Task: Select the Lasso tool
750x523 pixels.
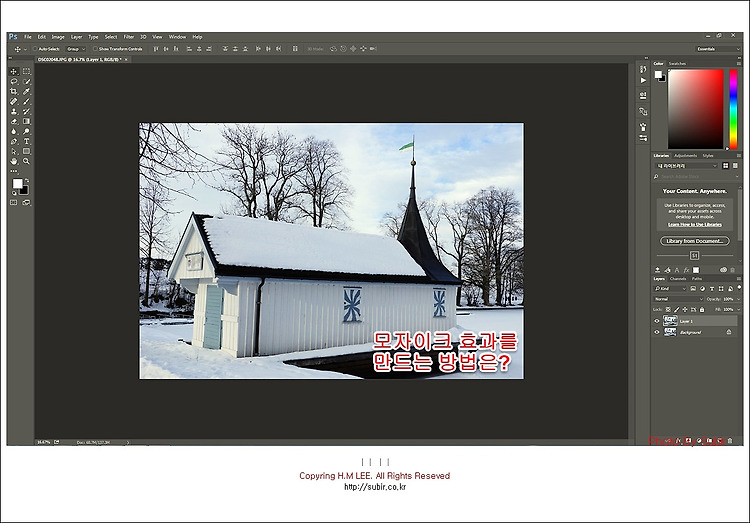Action: 14,81
